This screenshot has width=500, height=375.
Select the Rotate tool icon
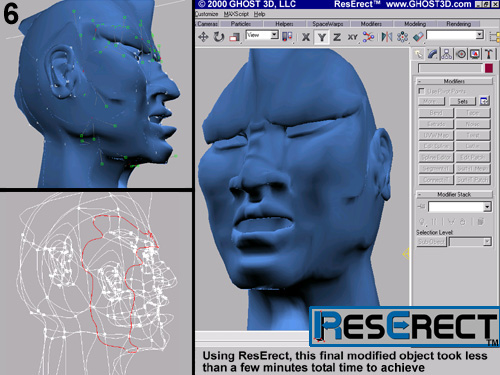(x=219, y=37)
